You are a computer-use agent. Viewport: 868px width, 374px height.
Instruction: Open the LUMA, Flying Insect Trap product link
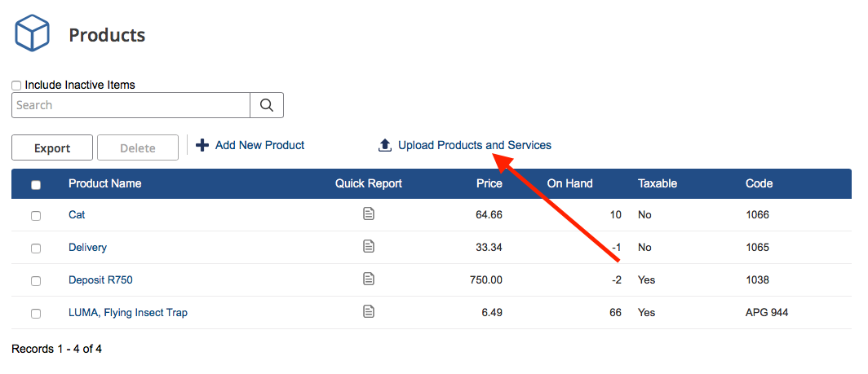[128, 312]
